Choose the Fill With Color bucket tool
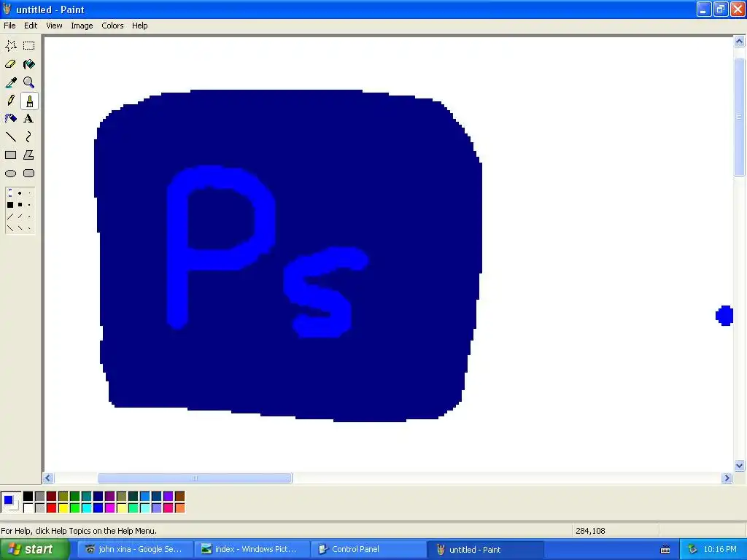Image resolution: width=747 pixels, height=560 pixels. point(29,64)
